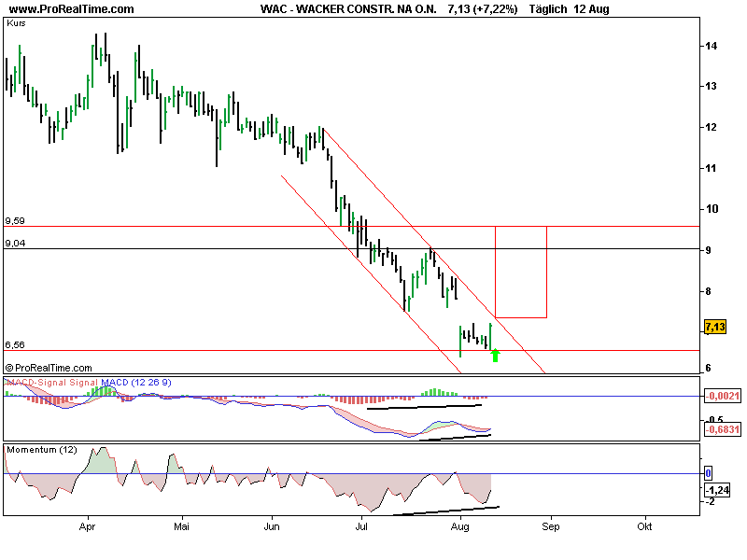The width and height of the screenshot is (747, 560).
Task: Click the blue 0 momentum zero-line tag
Action: tap(708, 473)
